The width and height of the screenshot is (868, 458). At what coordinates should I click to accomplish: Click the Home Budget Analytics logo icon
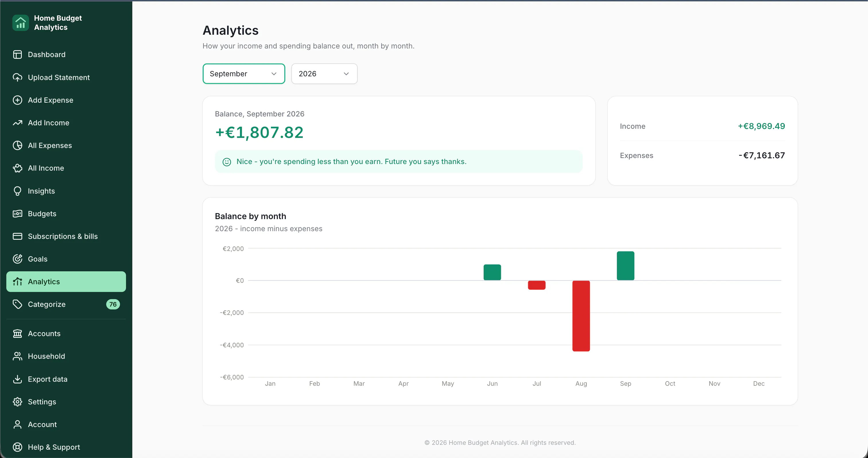[21, 23]
